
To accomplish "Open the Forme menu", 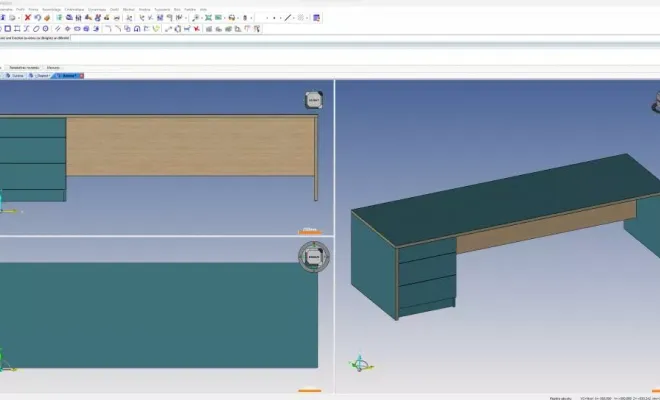I will point(33,9).
